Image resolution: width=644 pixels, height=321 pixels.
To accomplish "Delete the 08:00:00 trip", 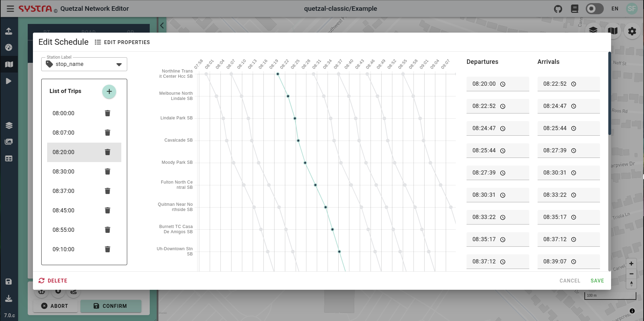I will (x=107, y=113).
